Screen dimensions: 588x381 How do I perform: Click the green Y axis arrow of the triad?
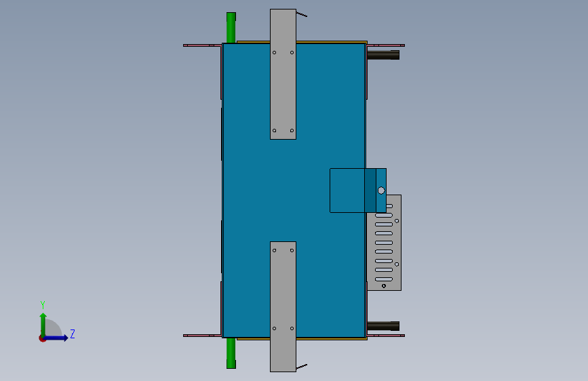tap(43, 324)
